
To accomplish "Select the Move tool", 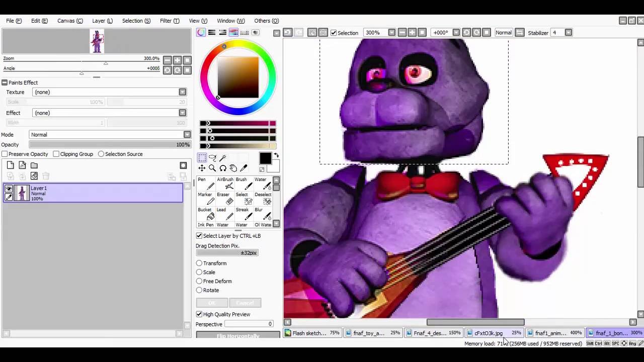I will coord(202,168).
